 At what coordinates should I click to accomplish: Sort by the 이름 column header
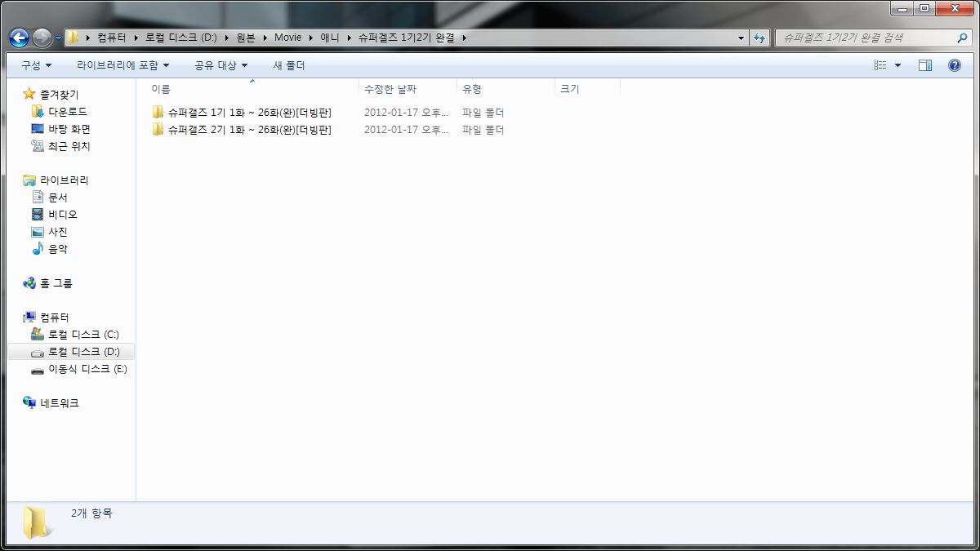tap(161, 89)
